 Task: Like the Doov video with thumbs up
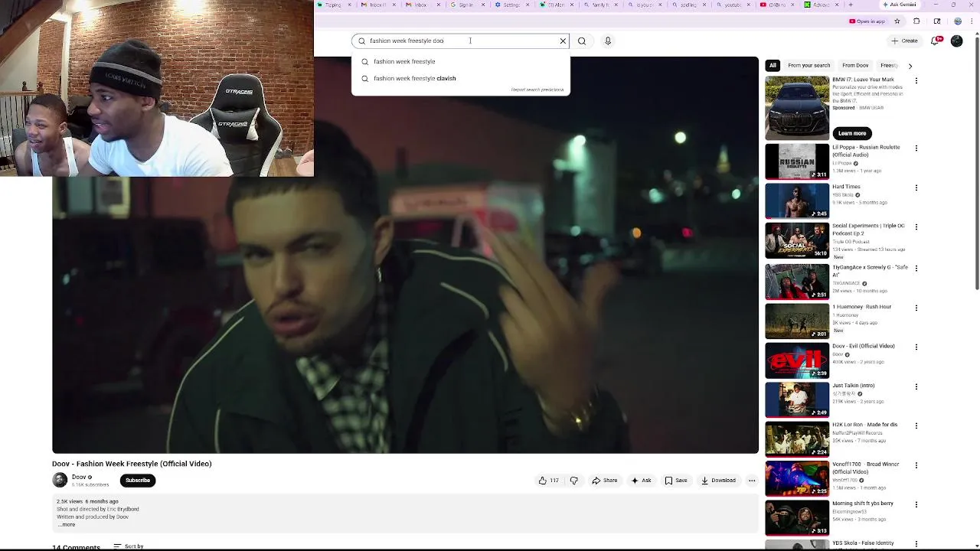[549, 481]
